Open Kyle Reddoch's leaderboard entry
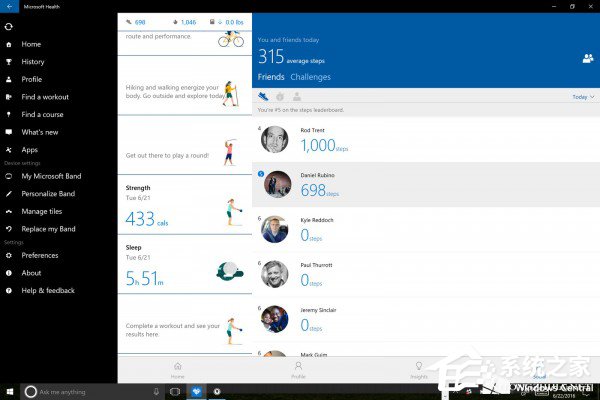600x400 pixels. tap(426, 230)
